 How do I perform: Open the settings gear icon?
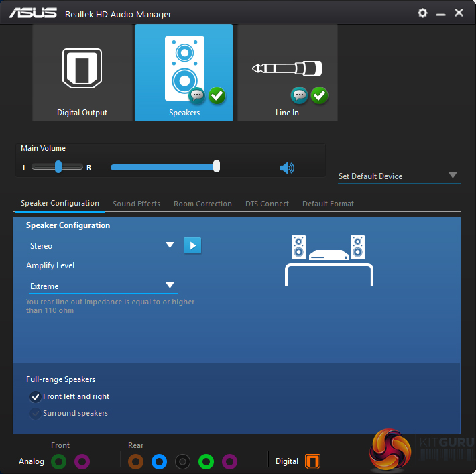pos(422,13)
